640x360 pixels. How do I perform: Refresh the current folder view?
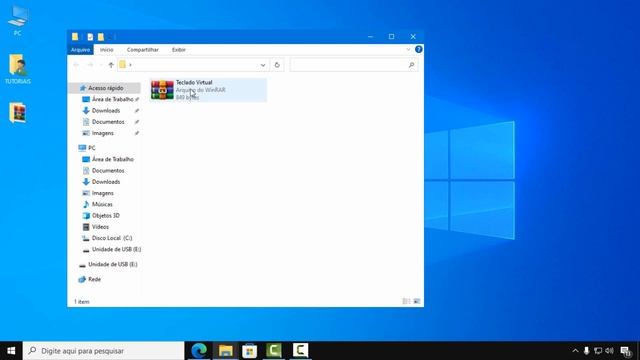[277, 65]
